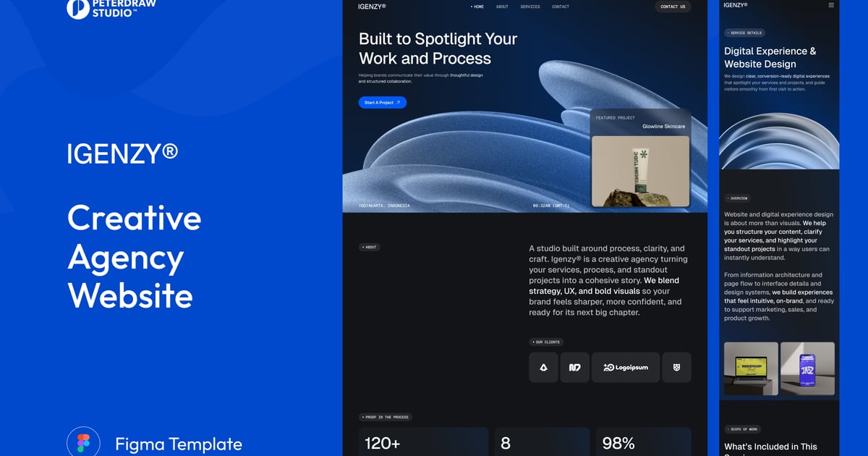Select the first triangle client logo tile

[543, 368]
